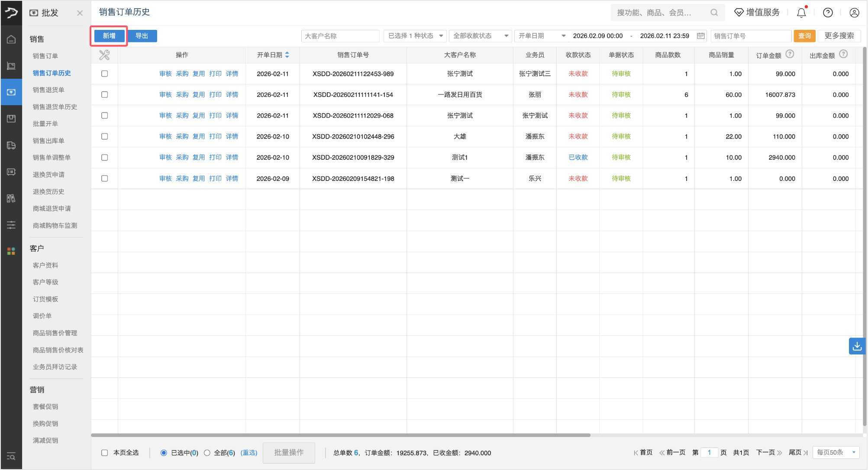The image size is (868, 470).
Task: Select the 全部(6) radio button
Action: (x=207, y=453)
